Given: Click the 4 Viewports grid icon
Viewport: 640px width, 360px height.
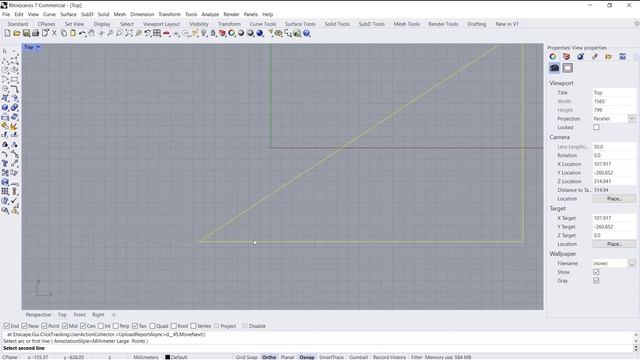Looking at the screenshot, I should click(157, 33).
